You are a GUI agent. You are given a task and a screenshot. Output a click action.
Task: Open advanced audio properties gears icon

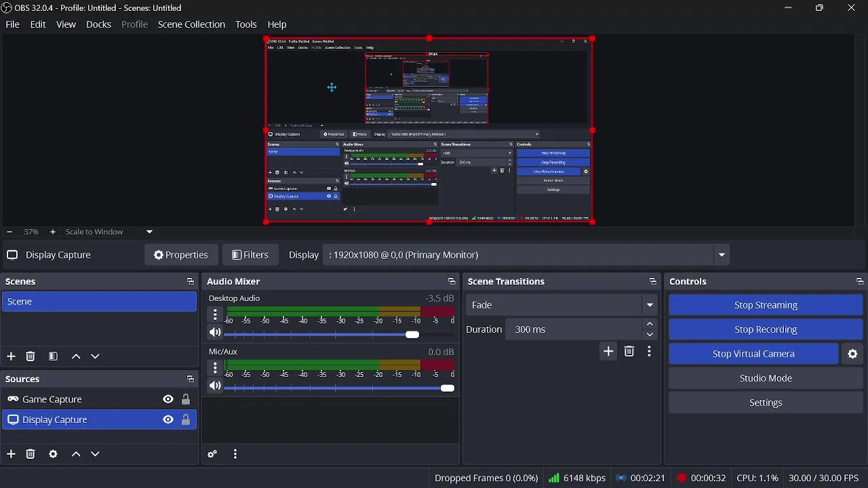coord(212,454)
